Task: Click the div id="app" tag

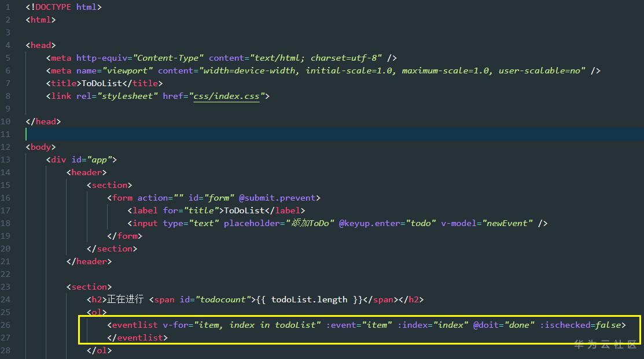Action: 82,160
